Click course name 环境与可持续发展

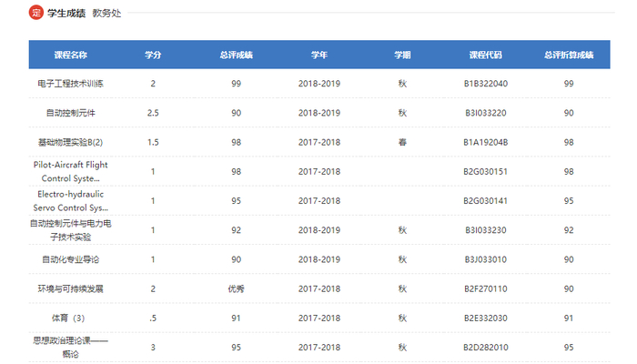71,288
